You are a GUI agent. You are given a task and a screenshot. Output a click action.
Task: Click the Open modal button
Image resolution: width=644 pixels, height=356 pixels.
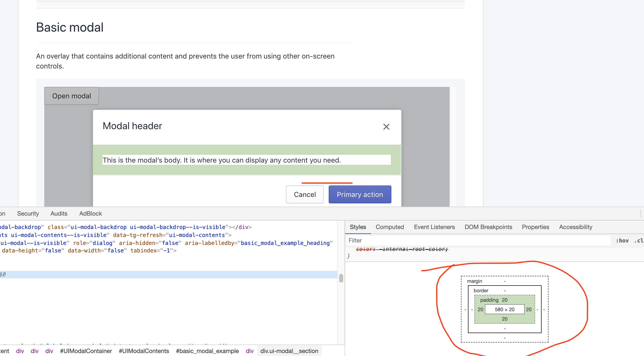coord(72,96)
